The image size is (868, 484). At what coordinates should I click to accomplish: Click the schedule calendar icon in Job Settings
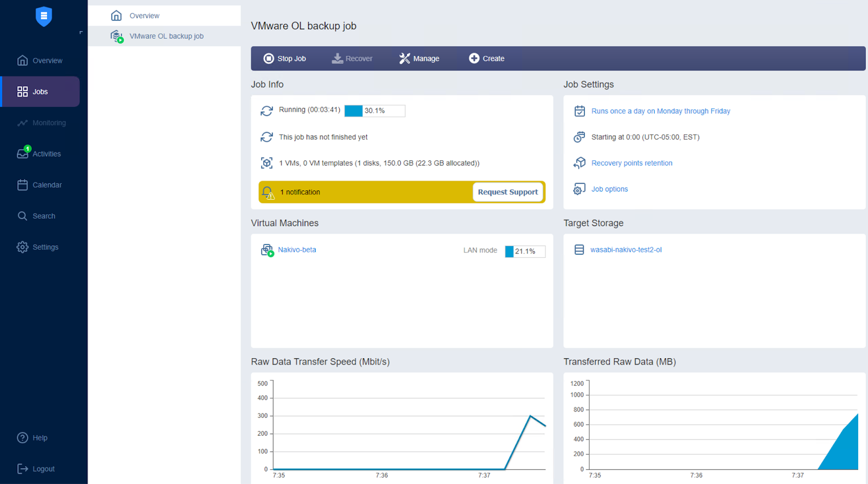[579, 111]
